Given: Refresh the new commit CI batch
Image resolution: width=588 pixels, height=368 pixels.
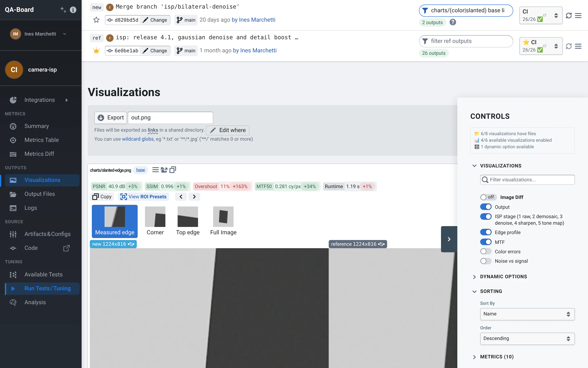Looking at the screenshot, I should (x=569, y=16).
